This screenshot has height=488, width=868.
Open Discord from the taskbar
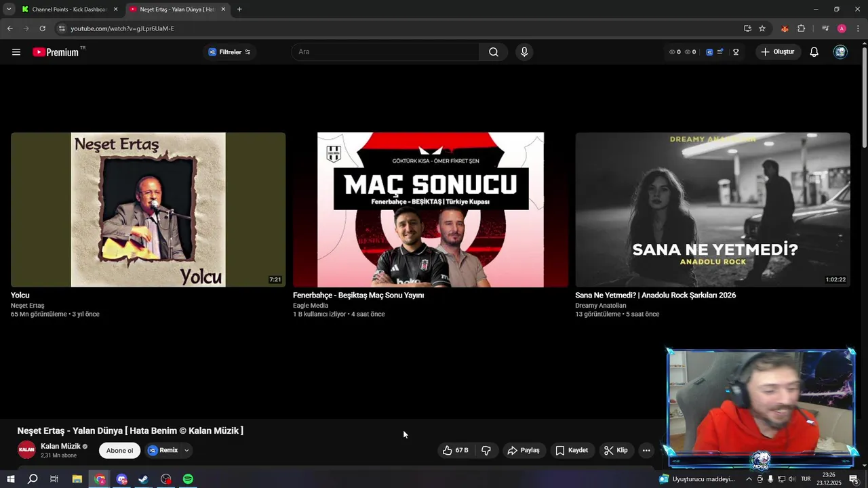(x=121, y=479)
